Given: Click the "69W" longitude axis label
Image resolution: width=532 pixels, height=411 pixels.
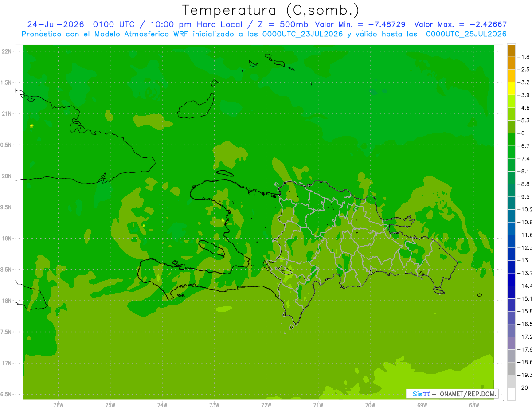Looking at the screenshot, I should click(422, 404).
